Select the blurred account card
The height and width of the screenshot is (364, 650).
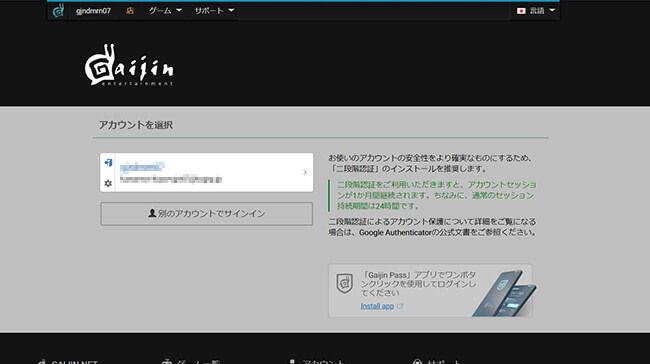pos(206,172)
